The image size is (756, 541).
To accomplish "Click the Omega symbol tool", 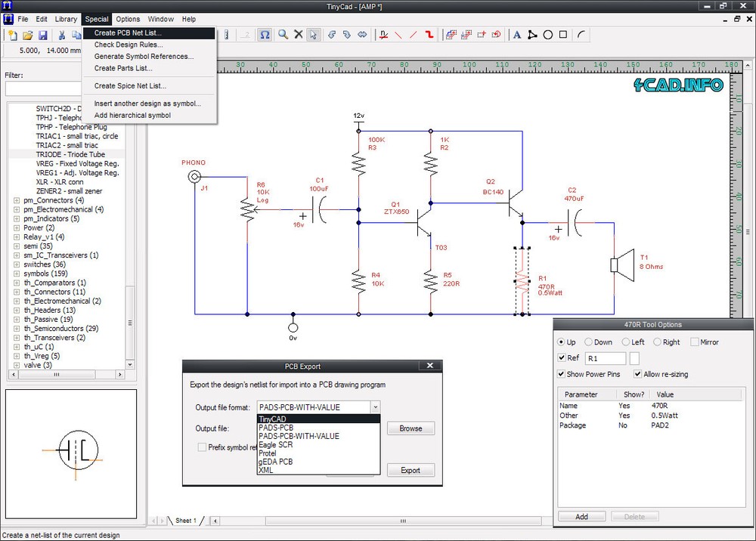I will click(x=265, y=34).
